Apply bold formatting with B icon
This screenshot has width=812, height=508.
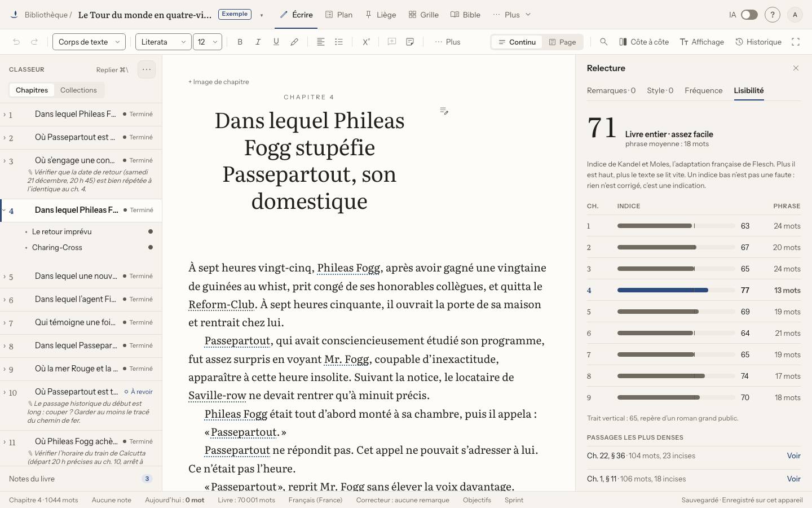pyautogui.click(x=240, y=42)
